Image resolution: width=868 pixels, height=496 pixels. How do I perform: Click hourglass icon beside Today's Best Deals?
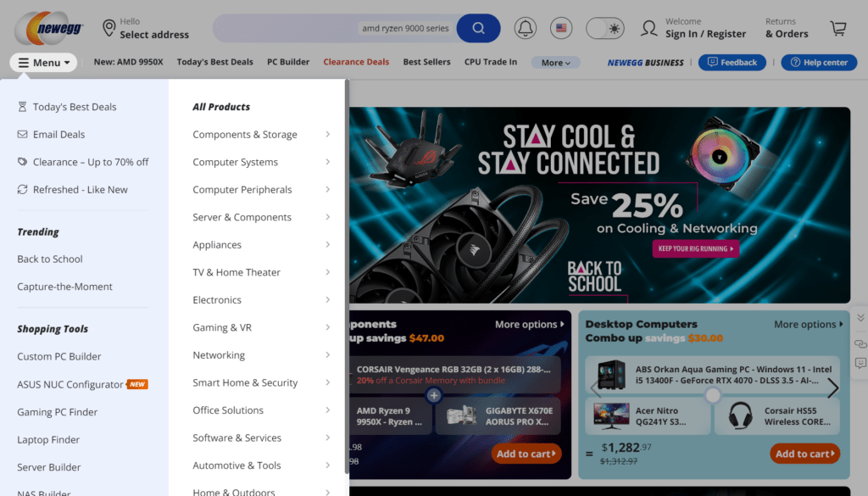point(22,107)
